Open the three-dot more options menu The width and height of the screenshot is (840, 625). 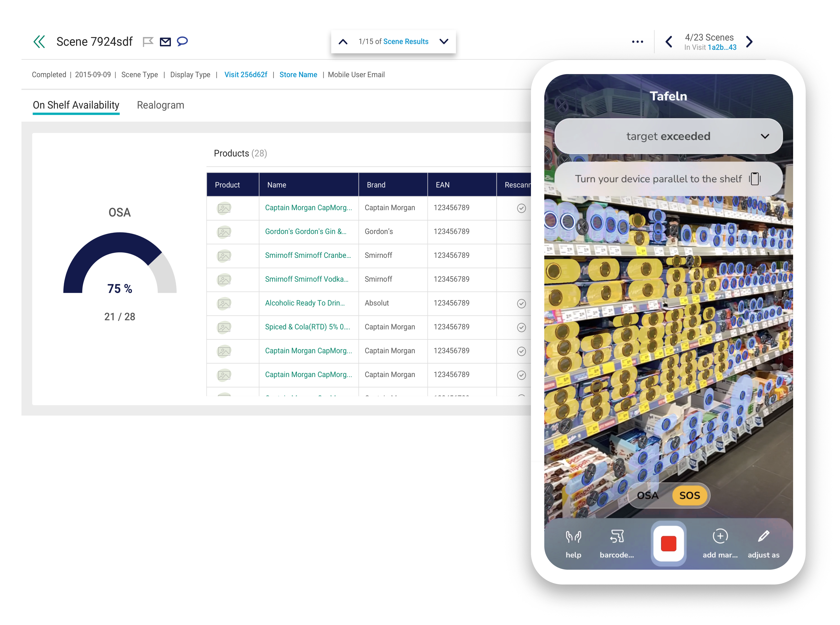point(637,42)
